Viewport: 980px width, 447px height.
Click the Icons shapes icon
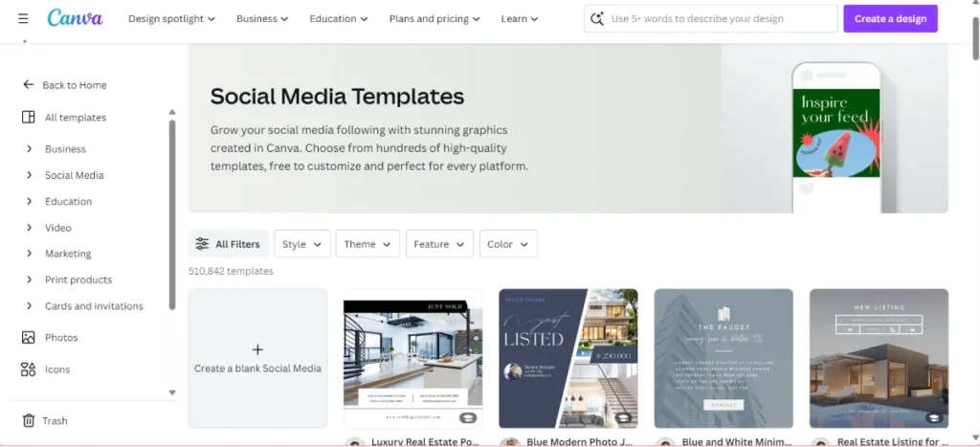28,369
